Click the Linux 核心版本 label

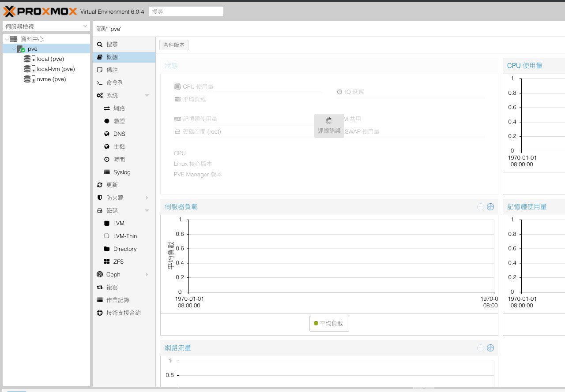(193, 164)
